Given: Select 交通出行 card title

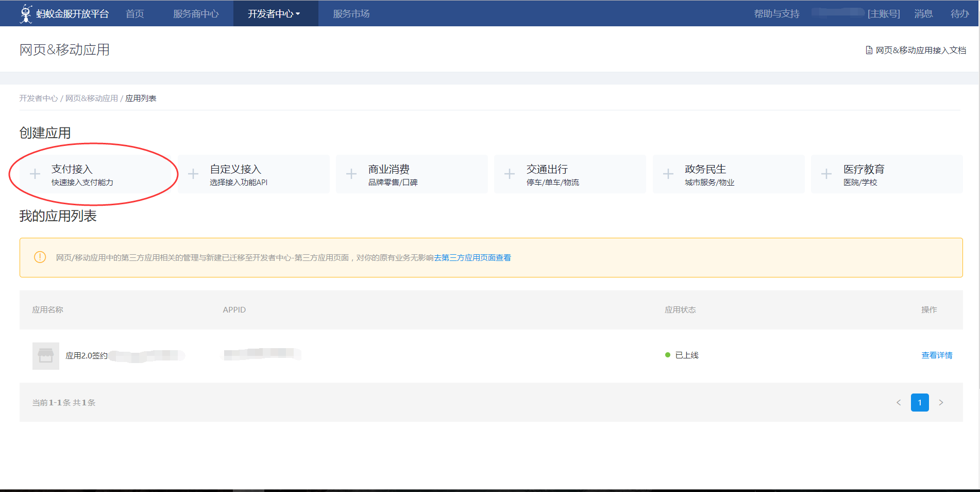Looking at the screenshot, I should [x=547, y=169].
